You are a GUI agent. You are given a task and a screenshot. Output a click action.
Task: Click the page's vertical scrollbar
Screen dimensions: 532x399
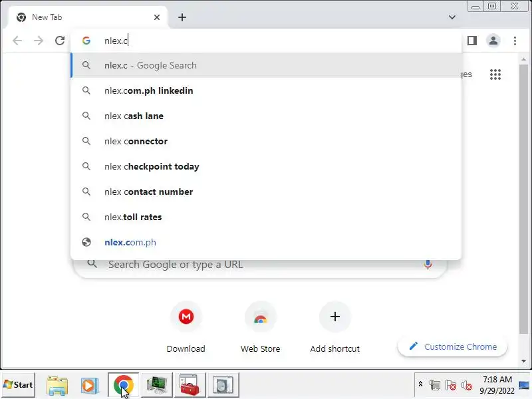point(523,198)
